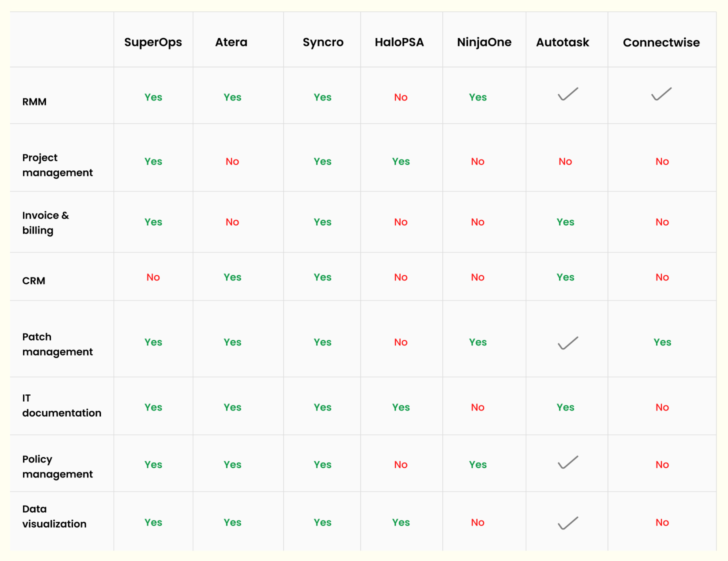The image size is (728, 561).
Task: Click HaloPSA RMM 'No' value
Action: pyautogui.click(x=400, y=97)
